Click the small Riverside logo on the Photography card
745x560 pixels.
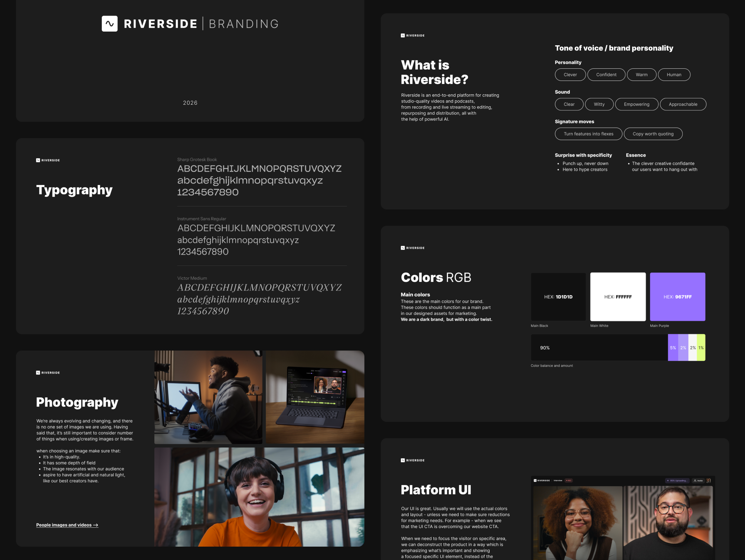48,372
